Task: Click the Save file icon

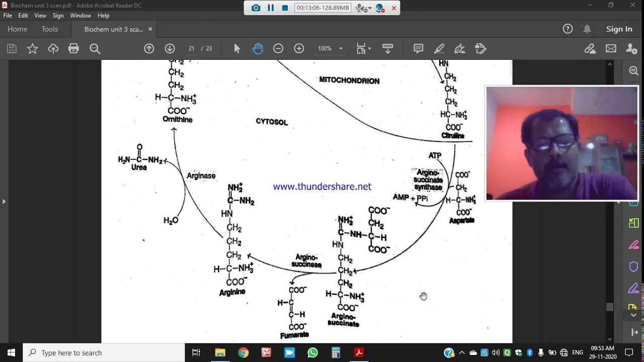Action: click(x=12, y=49)
